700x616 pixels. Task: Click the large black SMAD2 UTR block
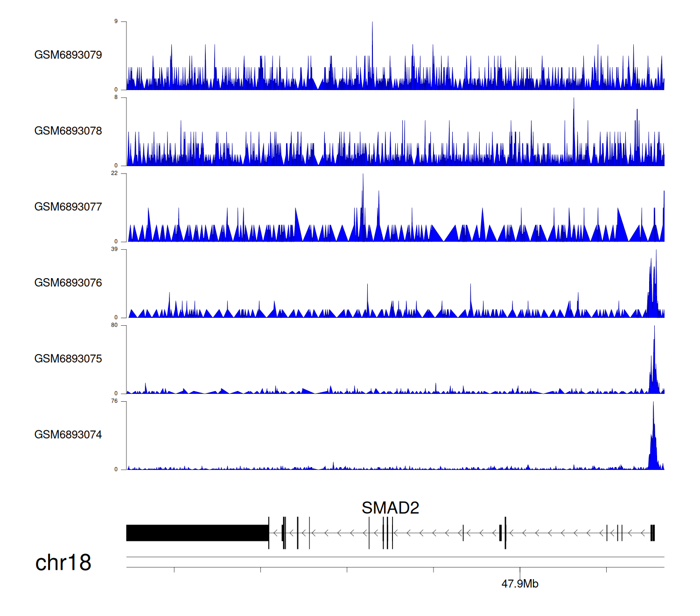point(197,533)
